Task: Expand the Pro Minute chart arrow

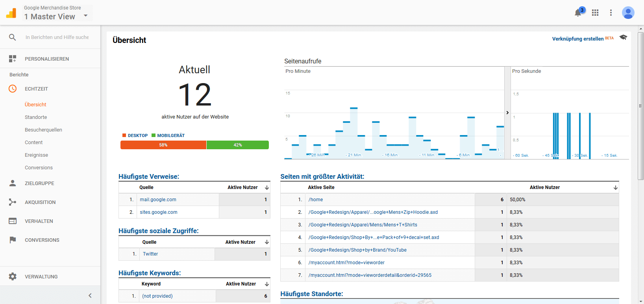Action: point(507,113)
